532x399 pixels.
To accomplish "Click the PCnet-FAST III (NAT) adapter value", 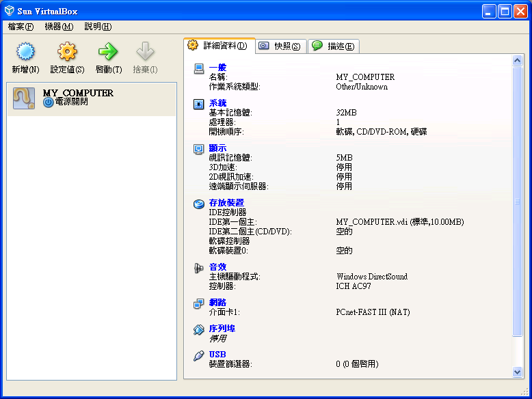I will pyautogui.click(x=373, y=312).
